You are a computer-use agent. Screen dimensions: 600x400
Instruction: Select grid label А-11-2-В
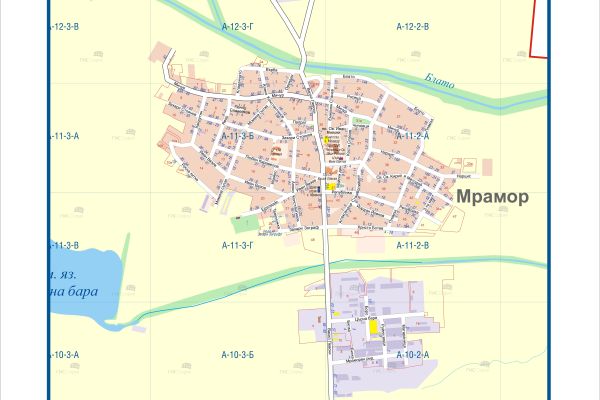[x=412, y=245]
